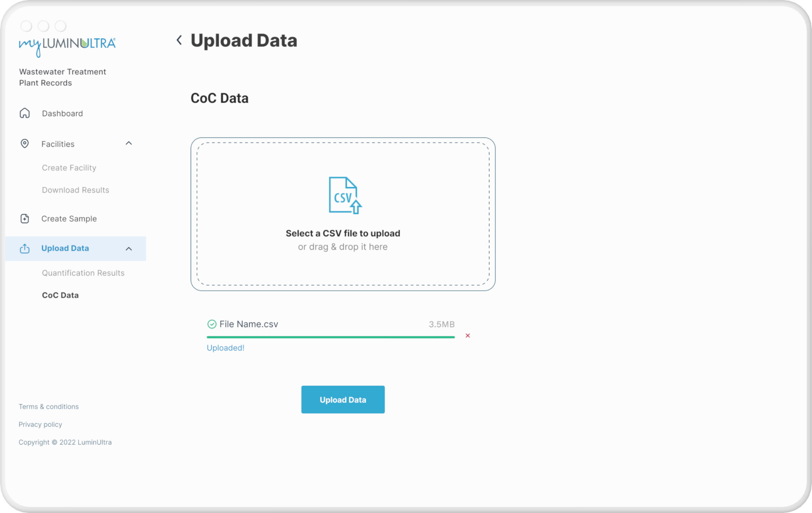Click the Uploaded! status text
The width and height of the screenshot is (812, 513).
point(225,348)
